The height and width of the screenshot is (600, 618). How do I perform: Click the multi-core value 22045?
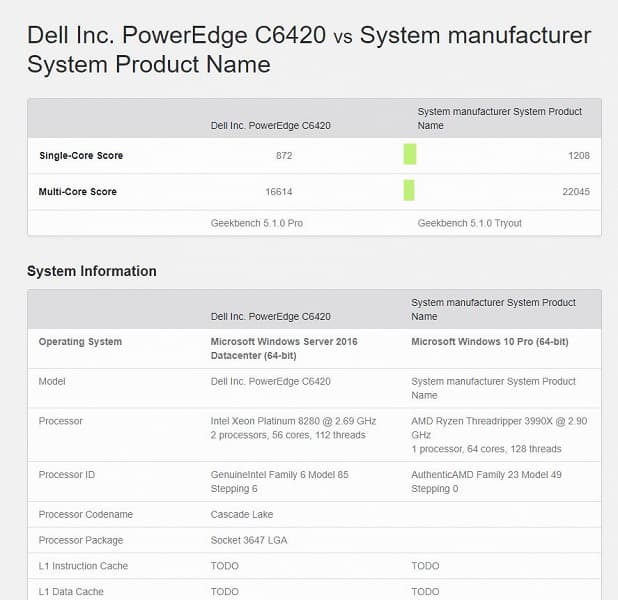click(x=574, y=192)
